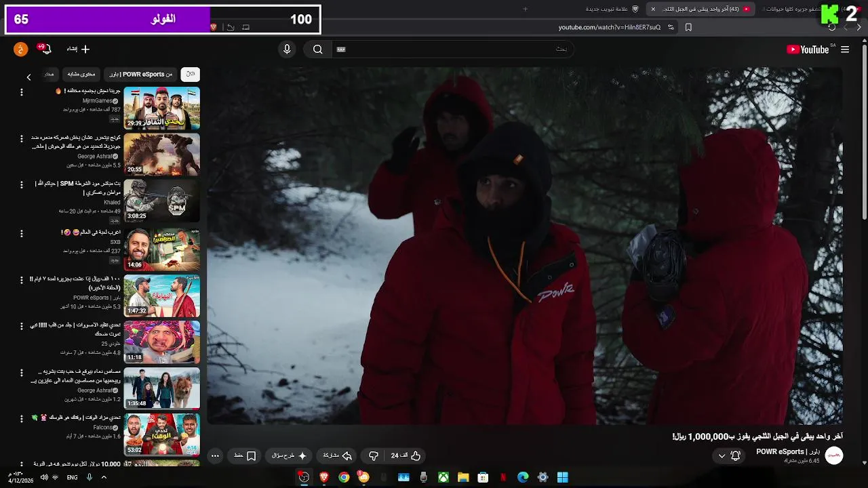Open options for the SXB video
The height and width of the screenshot is (488, 868).
pos(21,233)
